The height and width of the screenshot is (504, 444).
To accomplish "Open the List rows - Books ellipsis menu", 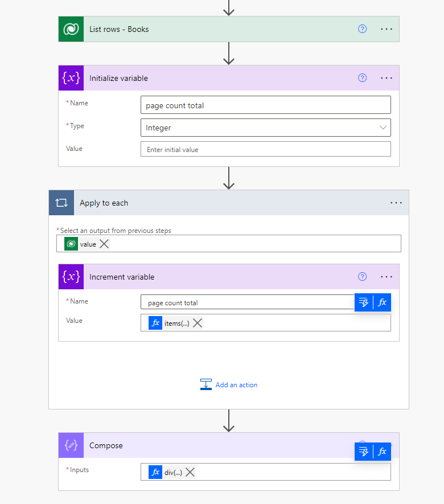I will (x=387, y=29).
